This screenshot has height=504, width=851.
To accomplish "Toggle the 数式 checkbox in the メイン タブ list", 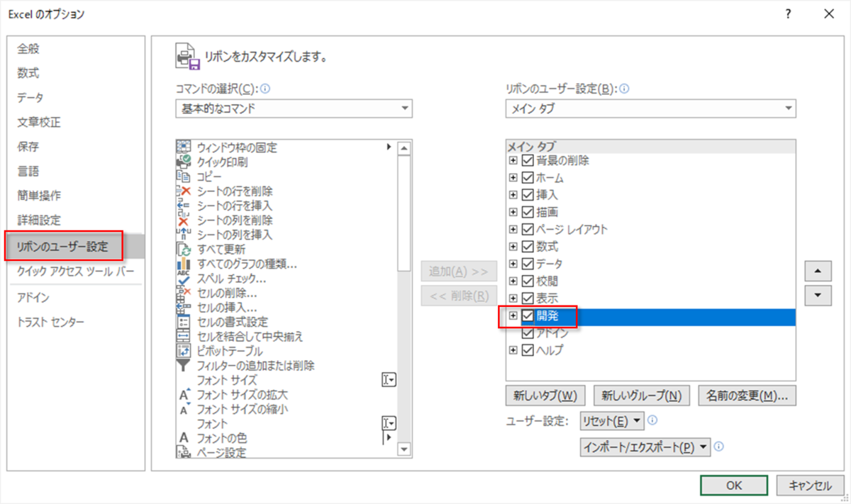I will [528, 247].
